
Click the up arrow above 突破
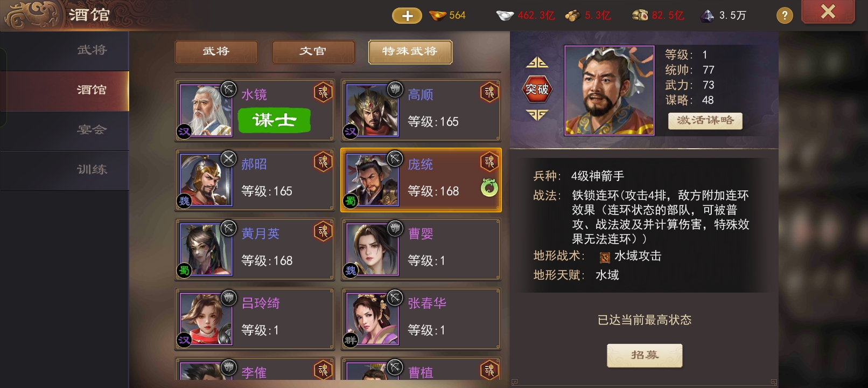(x=537, y=63)
